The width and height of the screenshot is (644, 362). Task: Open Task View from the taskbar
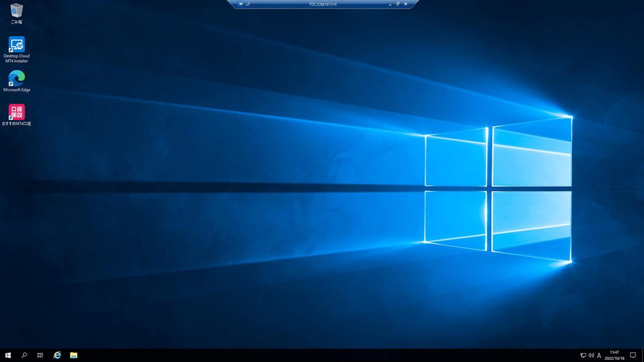tap(40, 355)
